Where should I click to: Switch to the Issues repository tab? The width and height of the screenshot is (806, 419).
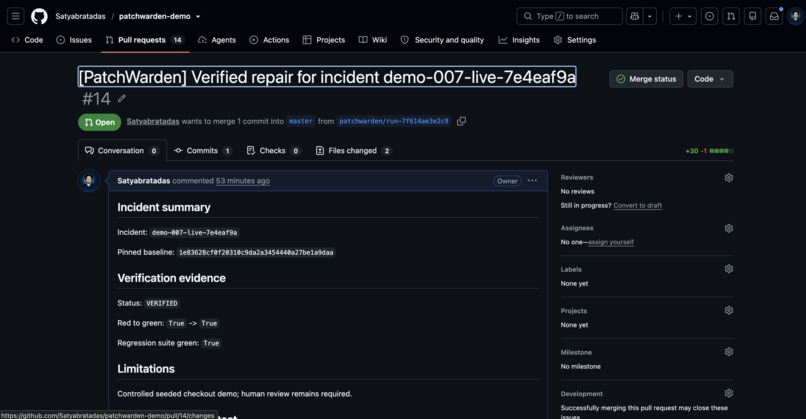coord(74,40)
